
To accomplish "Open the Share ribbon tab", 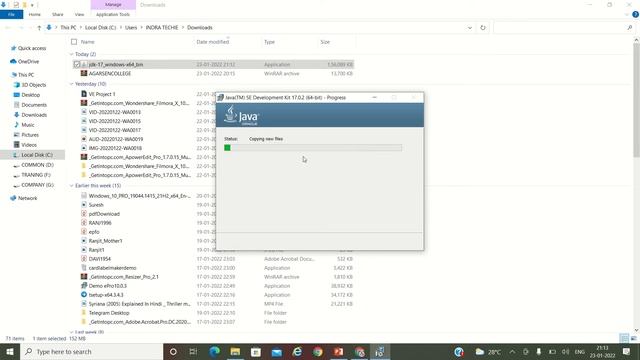I will pyautogui.click(x=58, y=14).
